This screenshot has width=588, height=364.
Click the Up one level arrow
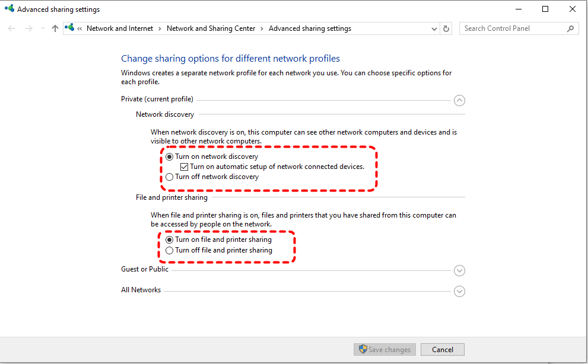pyautogui.click(x=55, y=28)
